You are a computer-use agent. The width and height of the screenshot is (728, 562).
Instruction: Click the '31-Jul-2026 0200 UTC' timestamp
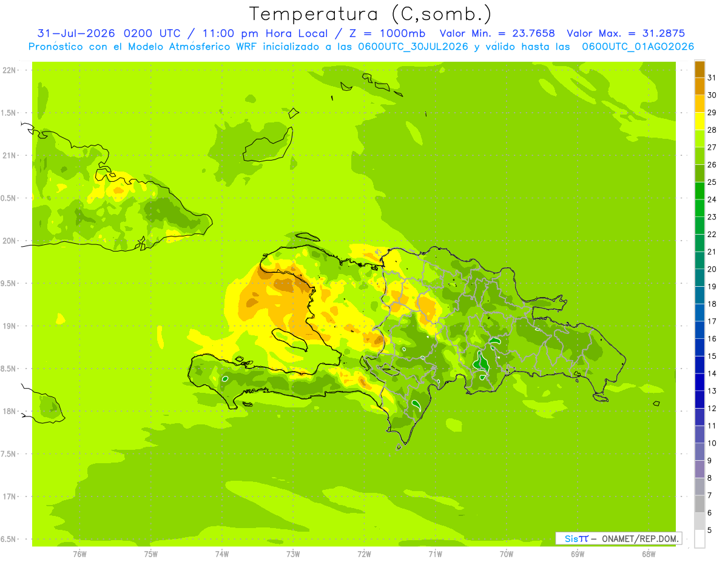coord(109,33)
